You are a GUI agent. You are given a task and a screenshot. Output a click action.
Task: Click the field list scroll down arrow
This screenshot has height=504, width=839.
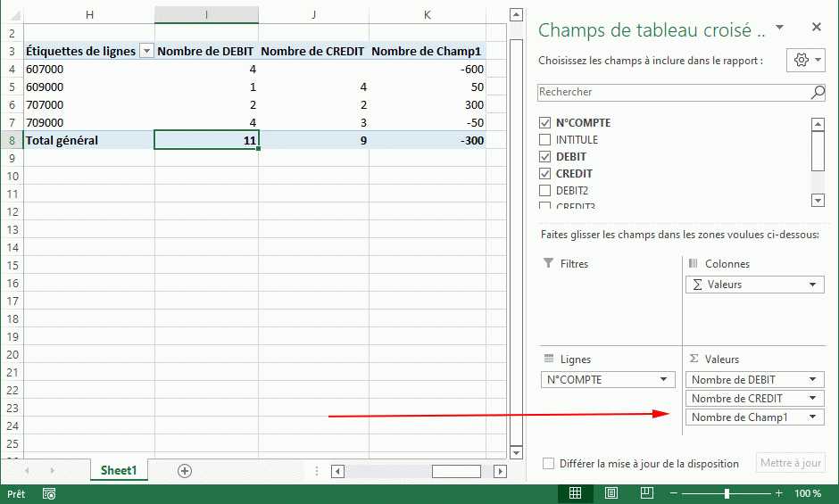818,201
